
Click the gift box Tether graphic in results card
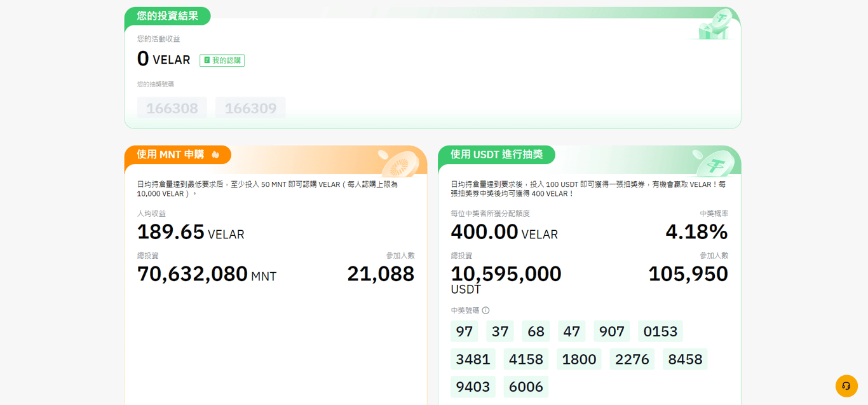pos(714,25)
